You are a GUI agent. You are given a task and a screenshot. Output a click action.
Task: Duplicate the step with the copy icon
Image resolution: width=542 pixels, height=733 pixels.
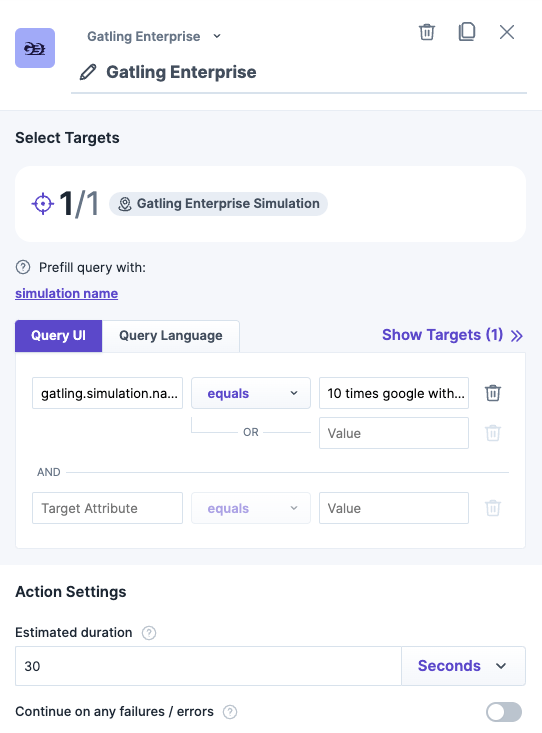467,32
